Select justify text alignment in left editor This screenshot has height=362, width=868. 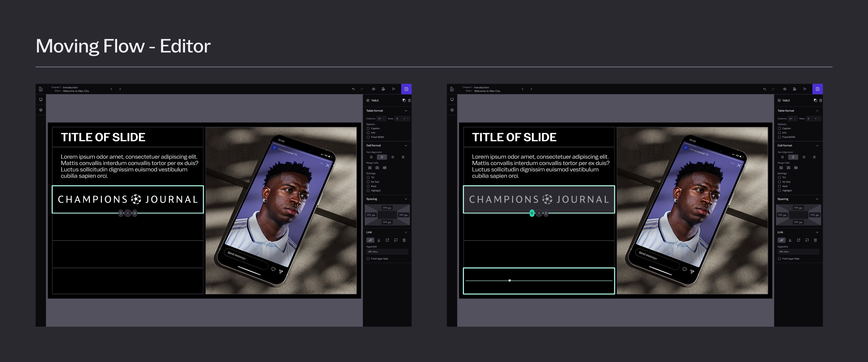[403, 157]
